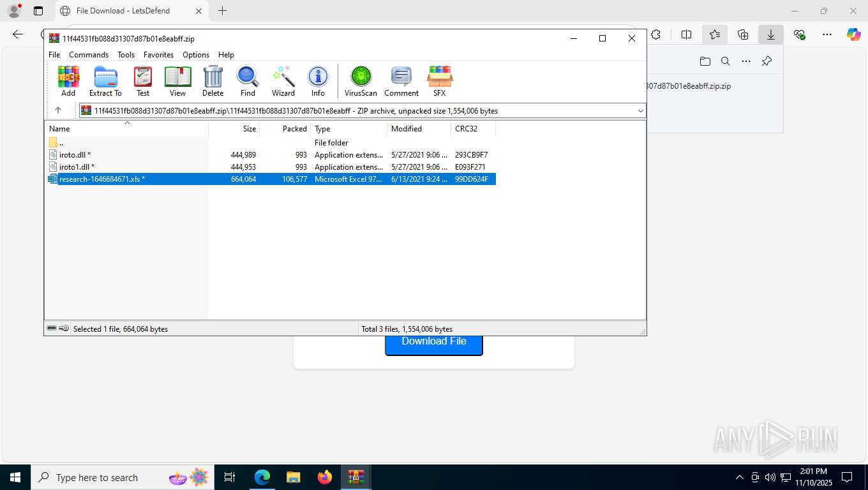Open a new Edge tab
Image resolution: width=868 pixels, height=490 pixels.
point(222,11)
